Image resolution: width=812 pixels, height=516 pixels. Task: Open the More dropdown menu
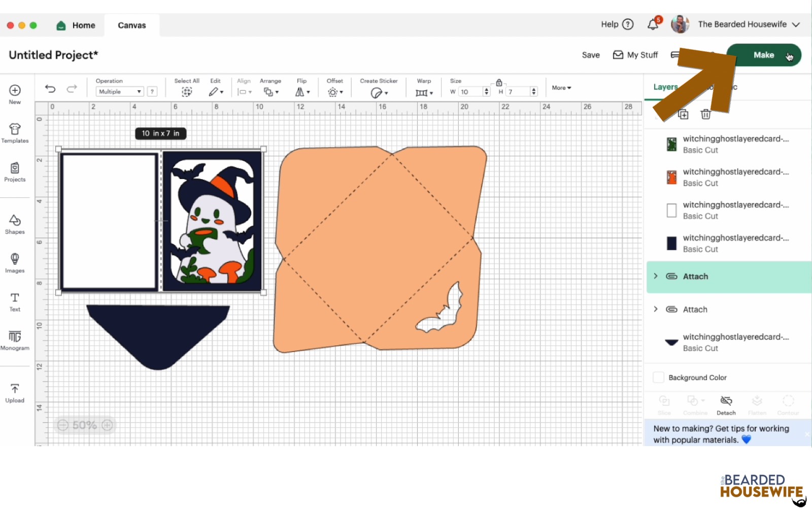click(561, 88)
